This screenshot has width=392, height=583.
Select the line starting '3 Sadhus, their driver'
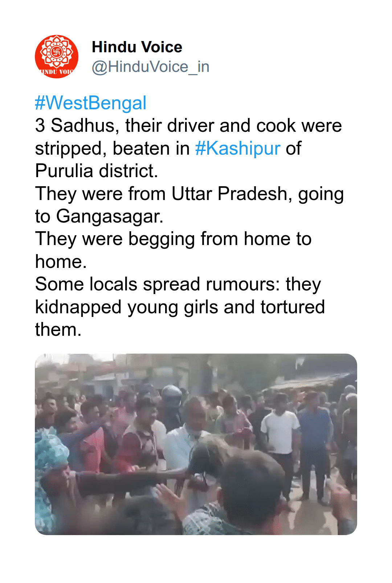(188, 126)
